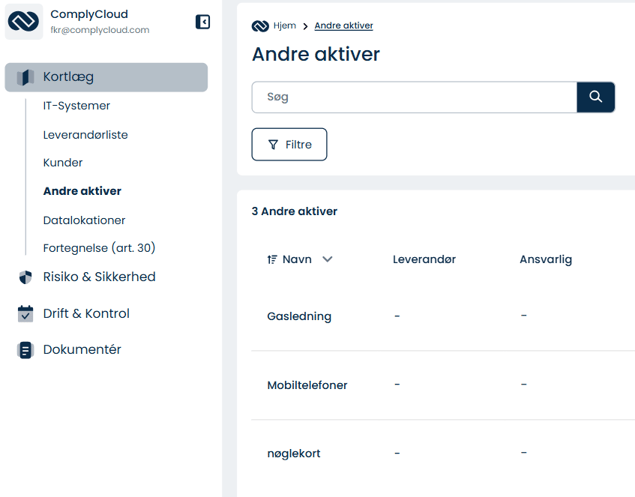Open IT-Systemer in the sidebar
Image resolution: width=635 pixels, height=497 pixels.
(77, 106)
